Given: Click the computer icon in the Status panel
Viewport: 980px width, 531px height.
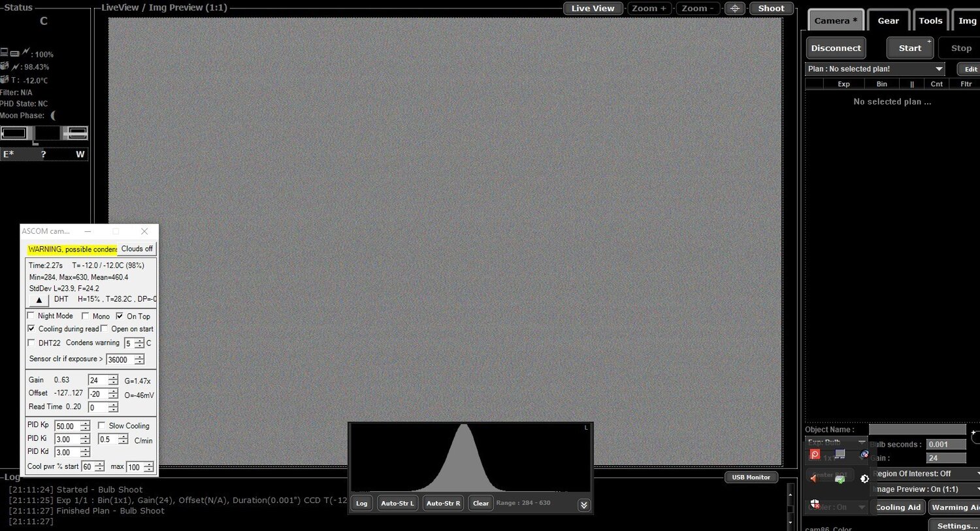Looking at the screenshot, I should [5, 52].
